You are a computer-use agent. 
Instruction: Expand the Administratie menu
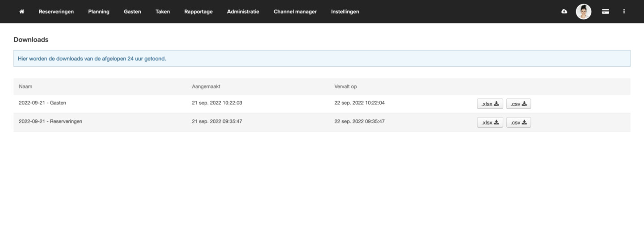point(243,12)
